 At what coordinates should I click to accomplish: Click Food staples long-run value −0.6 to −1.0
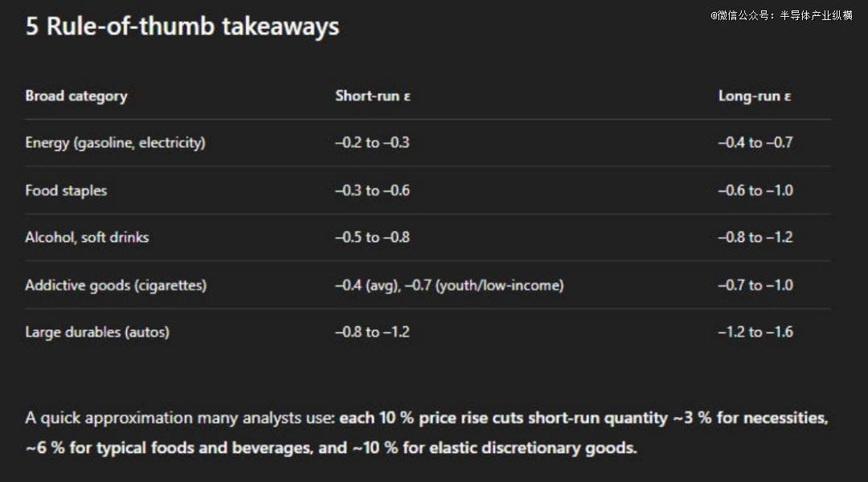click(x=755, y=190)
